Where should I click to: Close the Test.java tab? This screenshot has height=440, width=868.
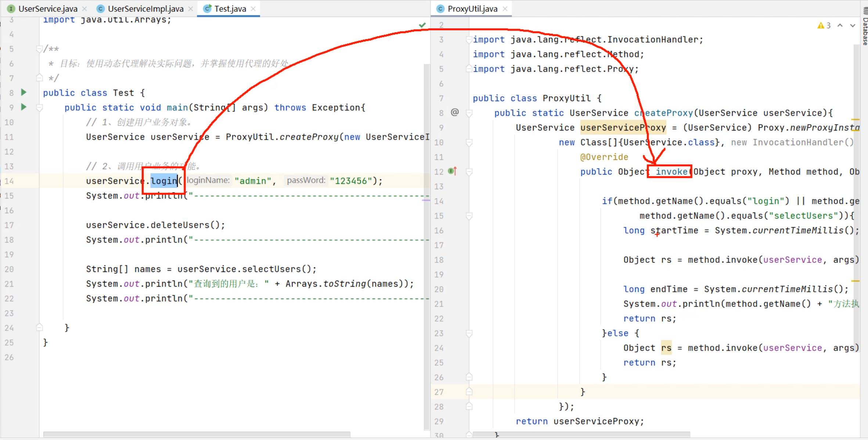click(x=253, y=9)
